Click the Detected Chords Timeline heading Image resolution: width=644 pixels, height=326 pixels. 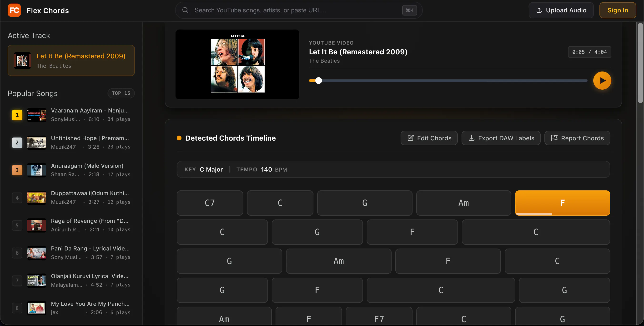[231, 138]
